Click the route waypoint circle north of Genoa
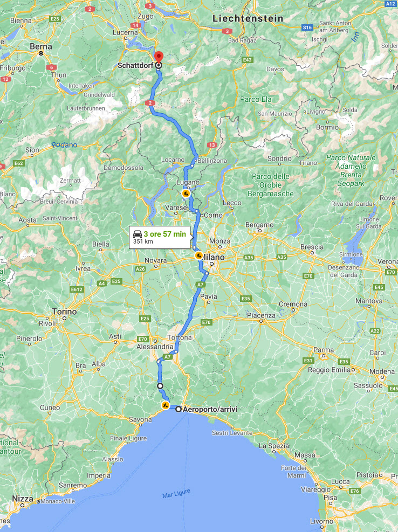The image size is (398, 532). tap(160, 386)
